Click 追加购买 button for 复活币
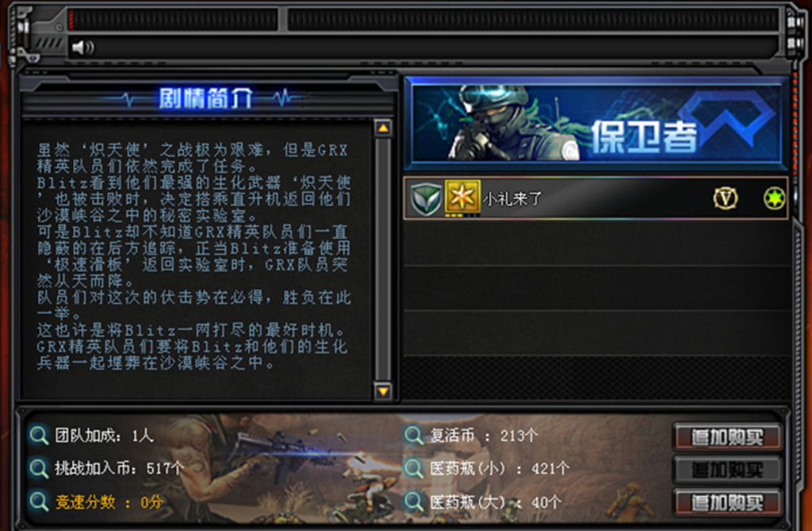This screenshot has height=531, width=812. 727,438
